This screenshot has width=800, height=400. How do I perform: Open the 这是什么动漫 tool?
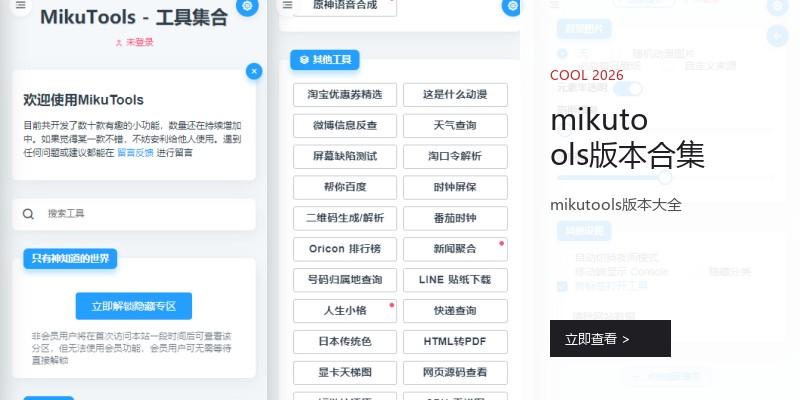[x=455, y=95]
